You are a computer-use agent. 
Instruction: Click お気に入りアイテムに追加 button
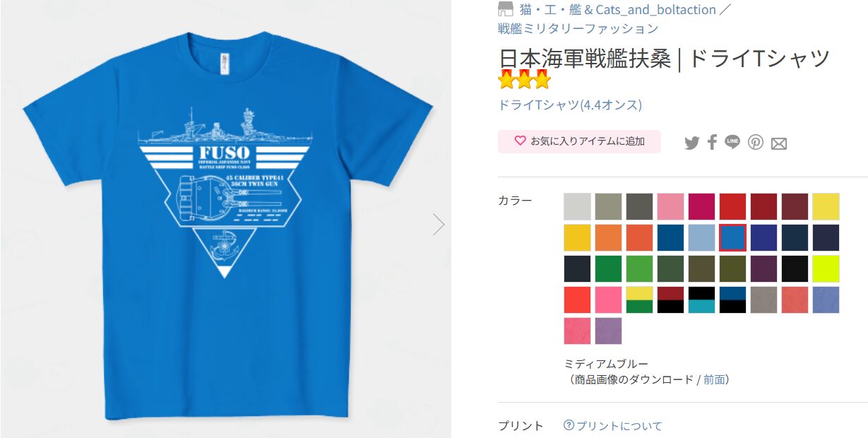(579, 141)
